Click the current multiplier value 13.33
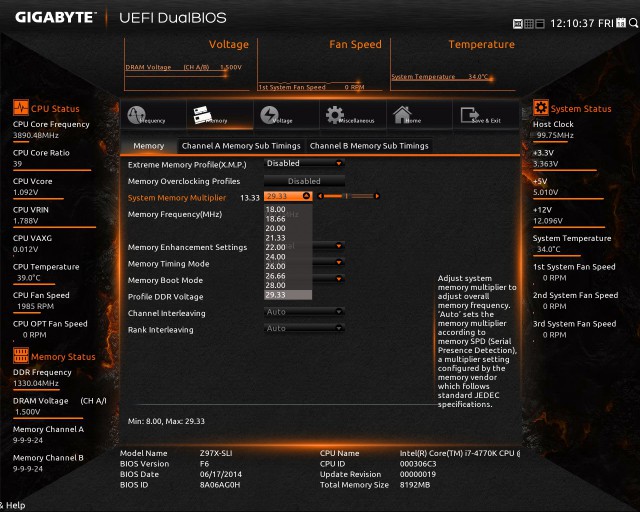The width and height of the screenshot is (640, 512). coord(250,198)
